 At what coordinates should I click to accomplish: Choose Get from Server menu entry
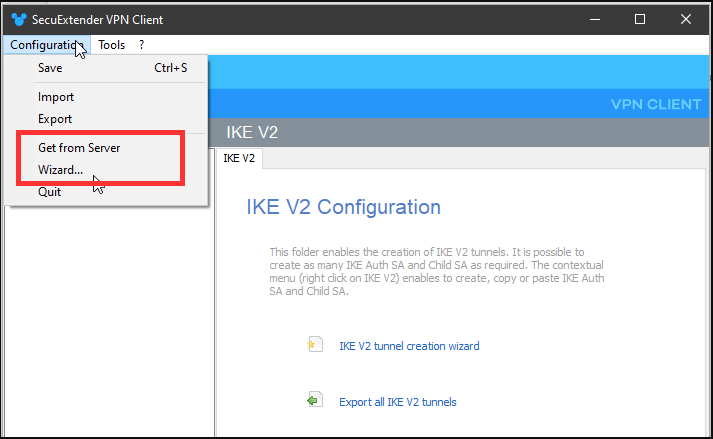point(79,147)
